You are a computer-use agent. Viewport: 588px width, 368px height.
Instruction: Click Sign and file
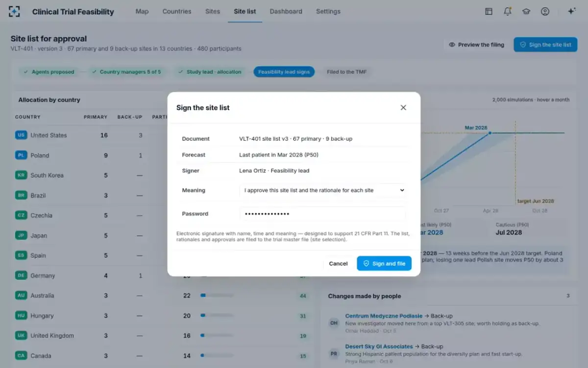[384, 263]
